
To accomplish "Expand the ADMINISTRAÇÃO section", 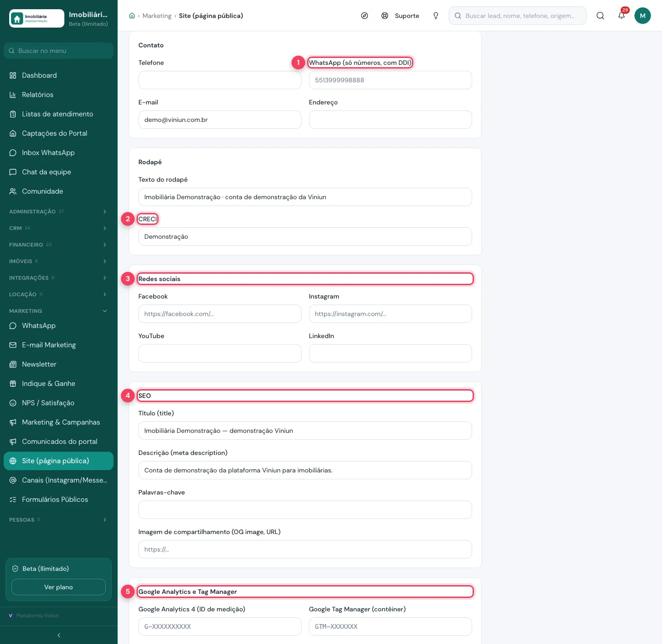I will 58,212.
